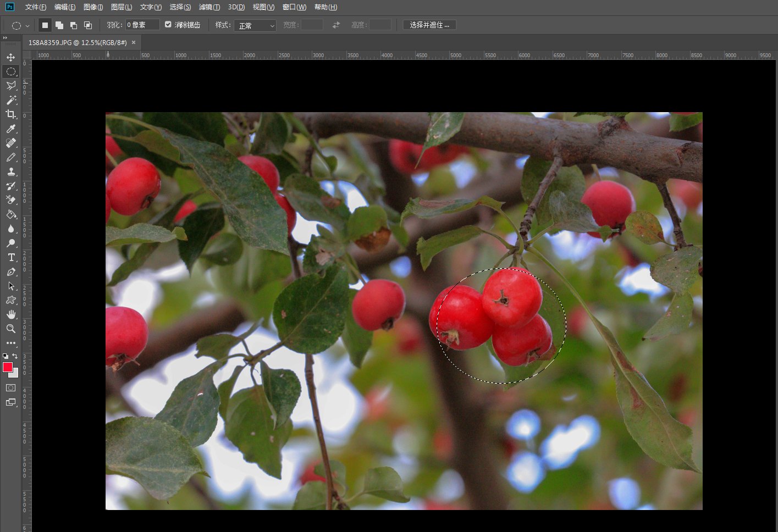Open the red foreground color swatch
The height and width of the screenshot is (532, 778).
tap(7, 367)
